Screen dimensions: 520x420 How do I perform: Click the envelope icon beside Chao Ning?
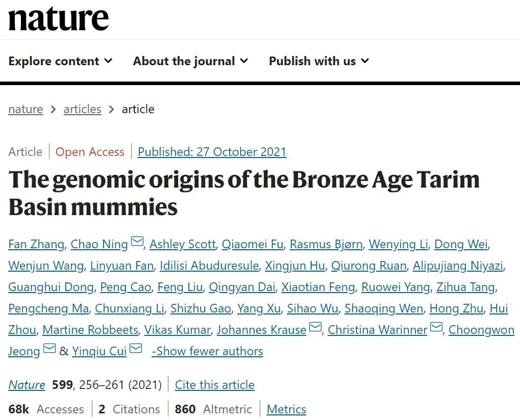click(137, 241)
